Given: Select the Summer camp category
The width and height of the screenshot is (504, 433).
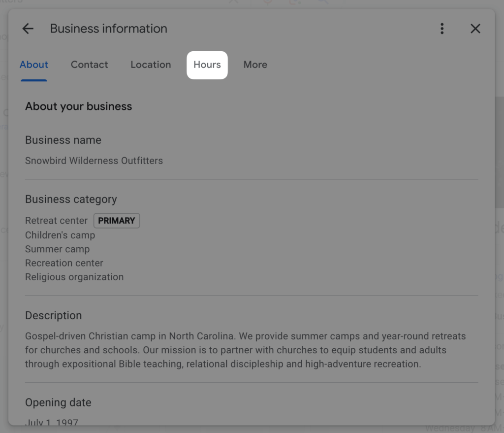Looking at the screenshot, I should click(x=58, y=249).
